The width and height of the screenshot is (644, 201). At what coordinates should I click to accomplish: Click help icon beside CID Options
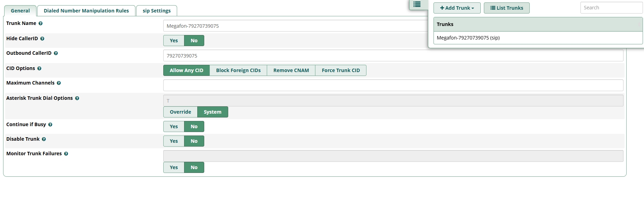39,69
